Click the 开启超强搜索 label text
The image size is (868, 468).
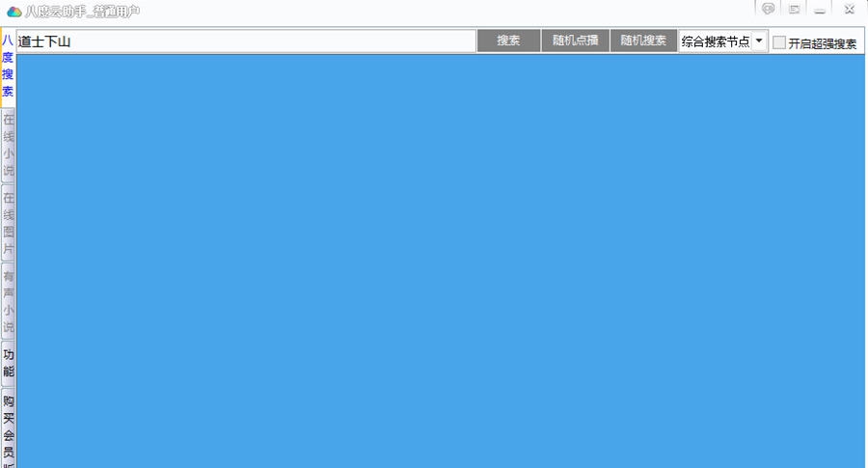pos(822,43)
